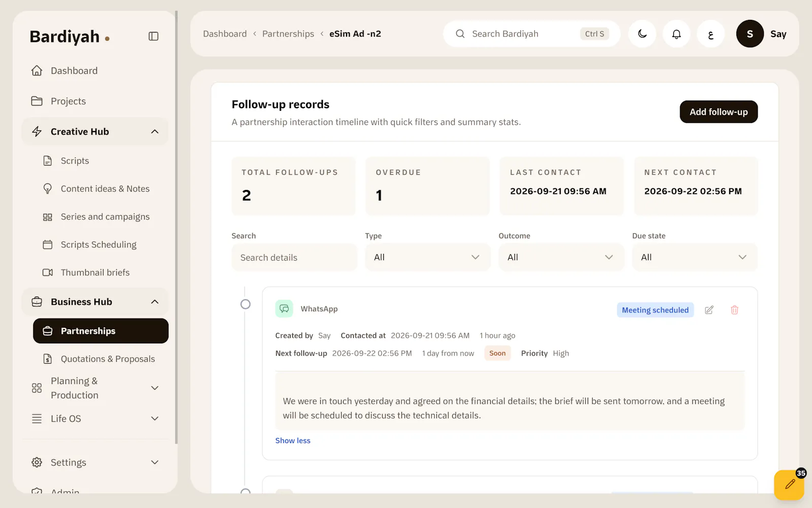Open the user avatar labeled S
This screenshot has width=812, height=508.
pyautogui.click(x=750, y=34)
